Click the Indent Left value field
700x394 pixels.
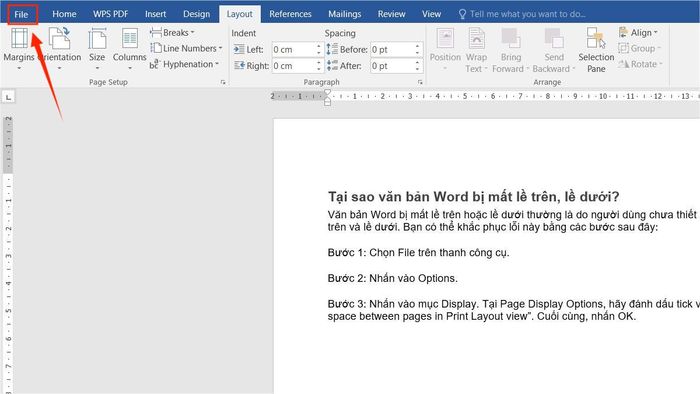(x=294, y=50)
